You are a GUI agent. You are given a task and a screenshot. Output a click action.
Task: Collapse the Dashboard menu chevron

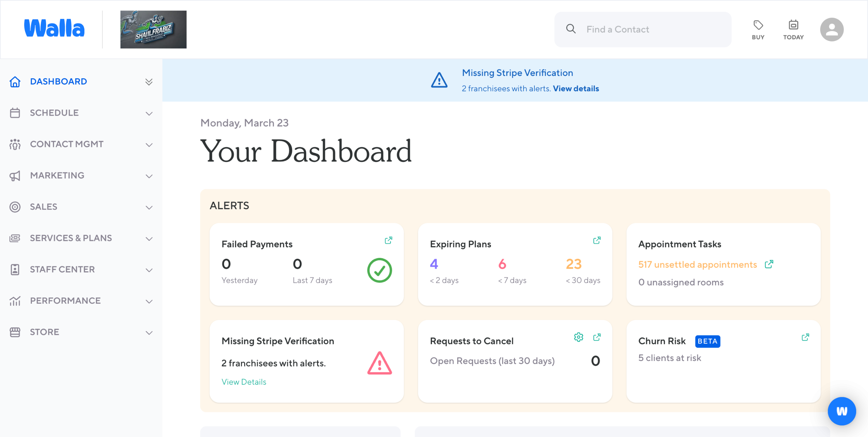[149, 82]
